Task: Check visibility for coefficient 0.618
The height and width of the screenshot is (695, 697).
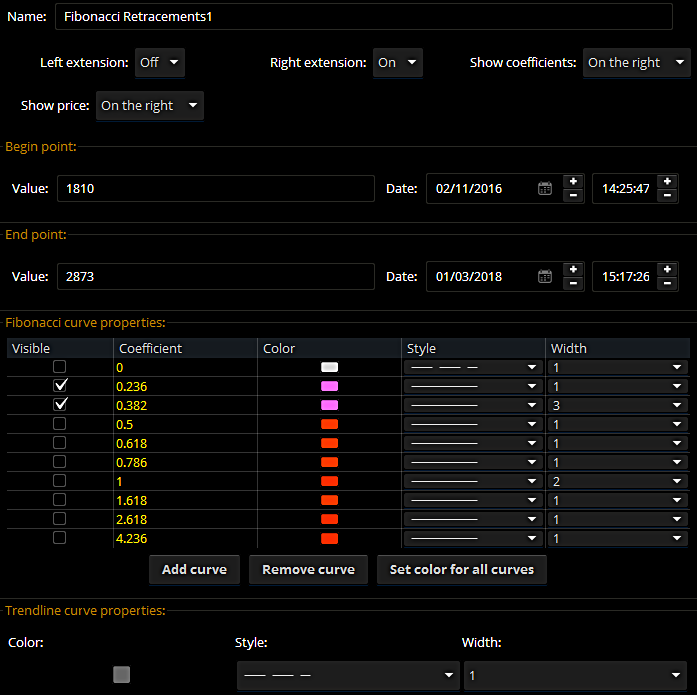Action: [60, 443]
